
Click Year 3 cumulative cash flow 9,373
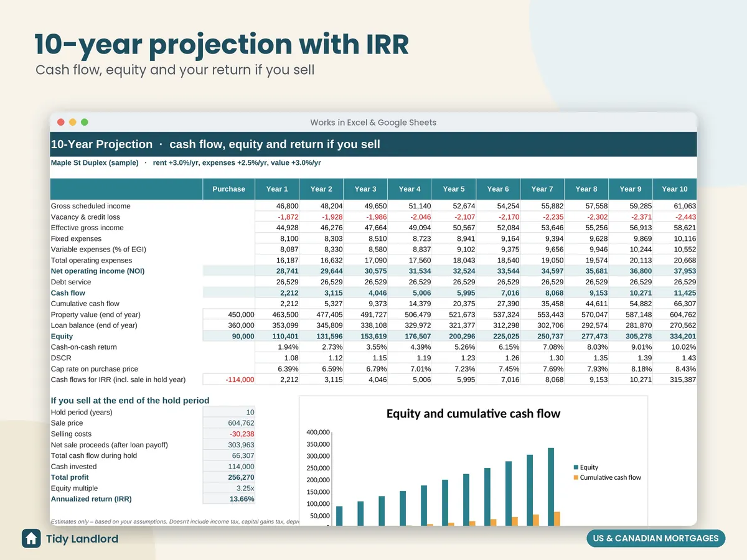(365, 304)
